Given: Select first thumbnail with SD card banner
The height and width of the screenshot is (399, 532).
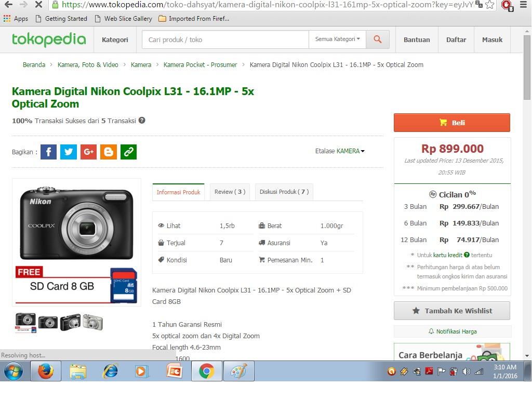Looking at the screenshot, I should (x=26, y=322).
